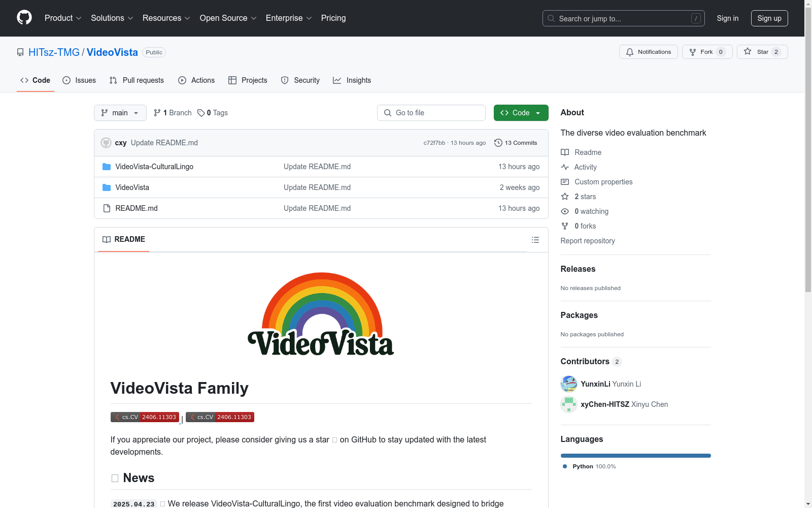Open the VideoVista-CulturalLingo folder
Viewport: 812px width, 508px height.
[x=154, y=167]
